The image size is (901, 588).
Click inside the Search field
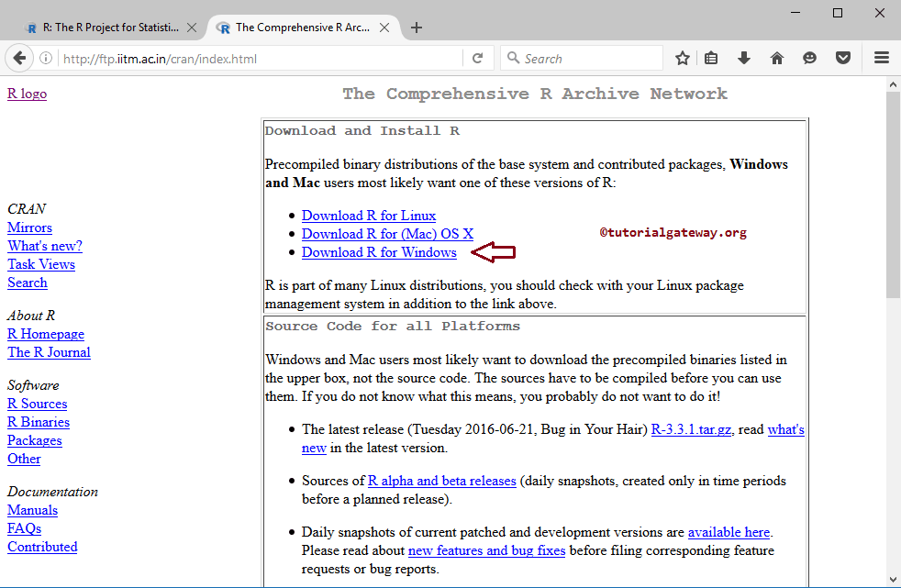click(x=587, y=57)
